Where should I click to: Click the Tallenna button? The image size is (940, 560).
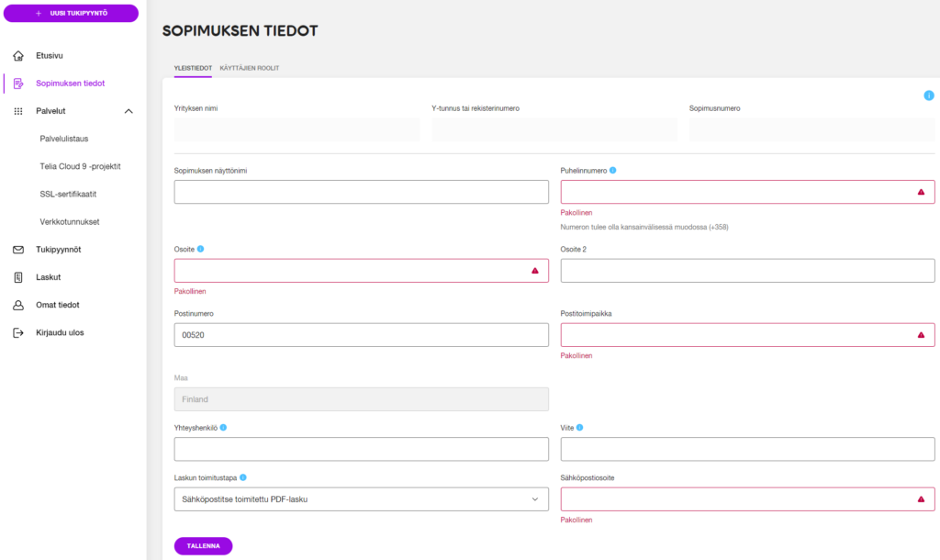tap(203, 545)
